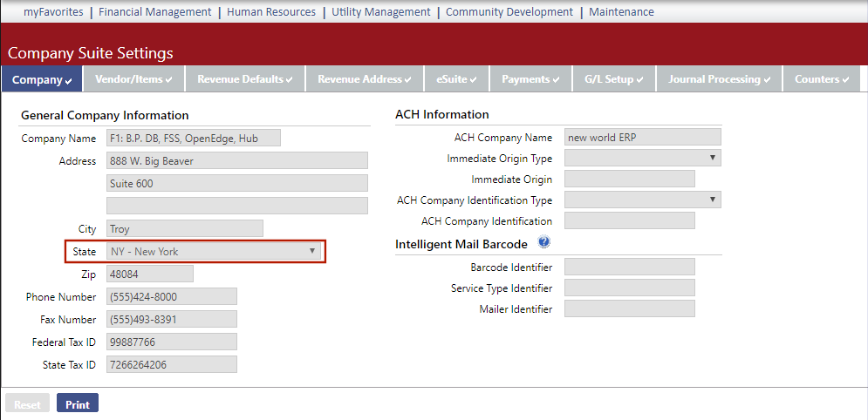Open the Financial Management menu
Viewport: 868px width, 420px height.
pos(154,12)
